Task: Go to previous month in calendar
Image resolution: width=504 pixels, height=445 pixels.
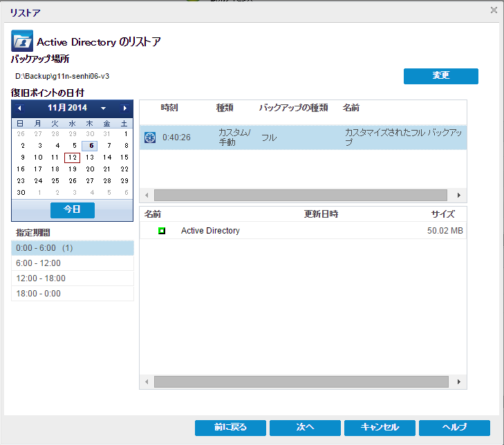Action: [19, 108]
